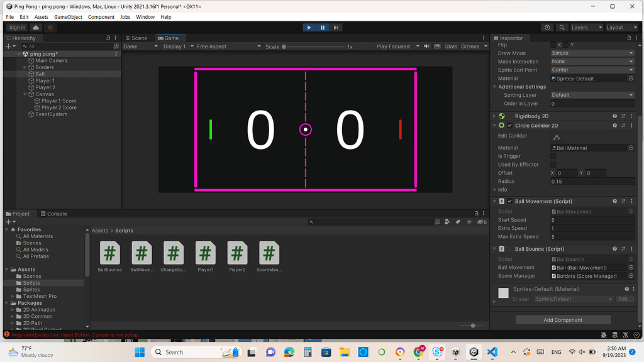Open the GameObject menu
The height and width of the screenshot is (362, 644).
68,17
